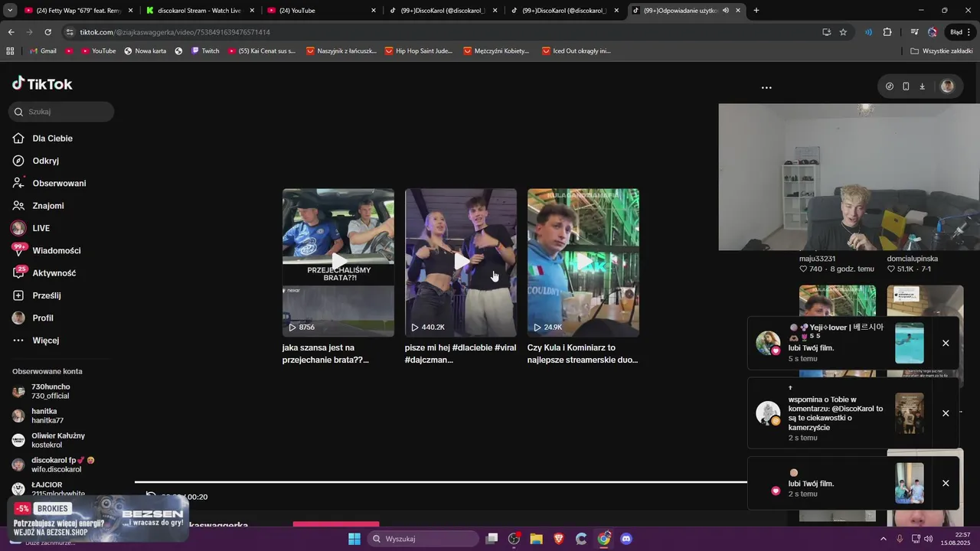
Task: Dismiss the comment mention notification
Action: (x=946, y=413)
